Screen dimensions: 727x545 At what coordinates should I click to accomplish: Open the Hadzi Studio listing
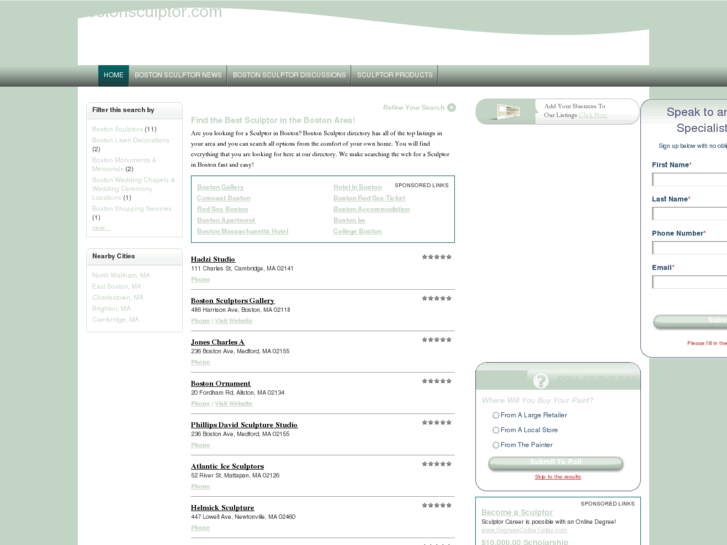(x=213, y=259)
